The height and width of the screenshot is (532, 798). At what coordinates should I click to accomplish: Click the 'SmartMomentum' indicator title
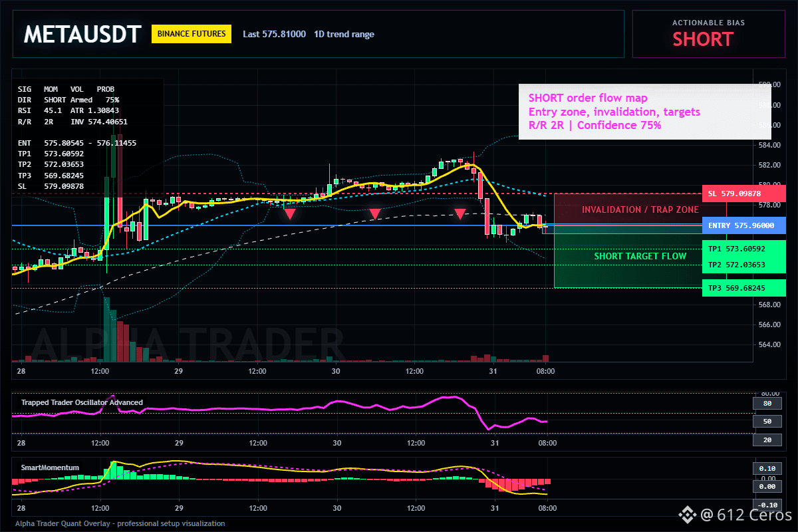pyautogui.click(x=50, y=467)
